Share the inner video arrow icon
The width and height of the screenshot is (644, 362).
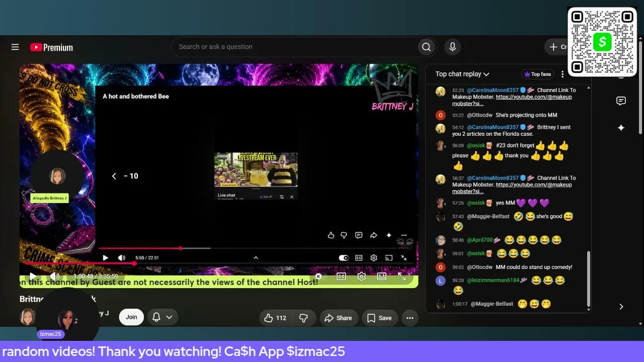pyautogui.click(x=374, y=235)
